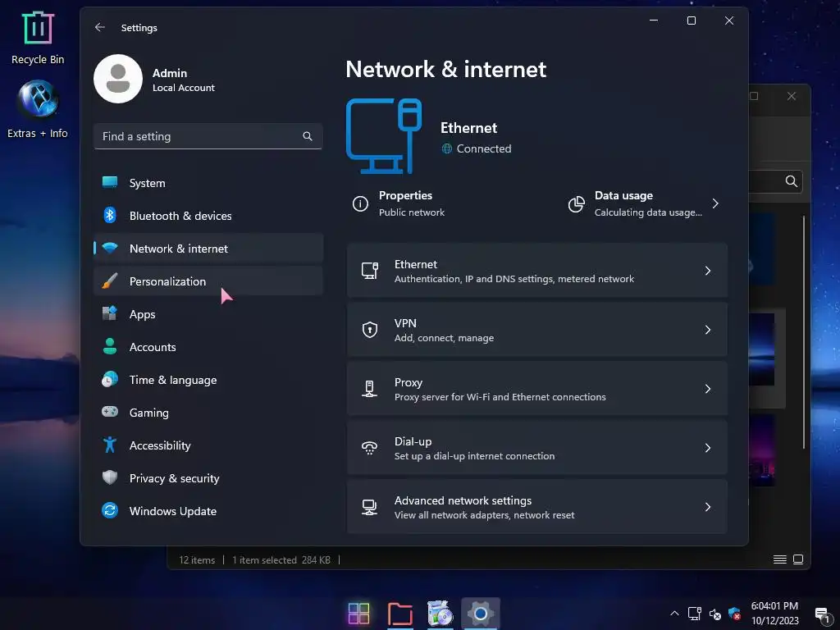Viewport: 840px width, 630px height.
Task: Show hidden tray icons chevron
Action: pyautogui.click(x=674, y=614)
